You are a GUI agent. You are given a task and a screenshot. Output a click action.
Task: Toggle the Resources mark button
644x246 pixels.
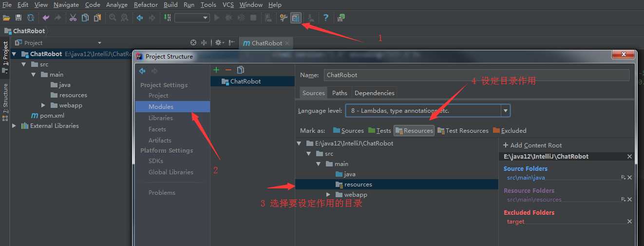click(x=414, y=131)
